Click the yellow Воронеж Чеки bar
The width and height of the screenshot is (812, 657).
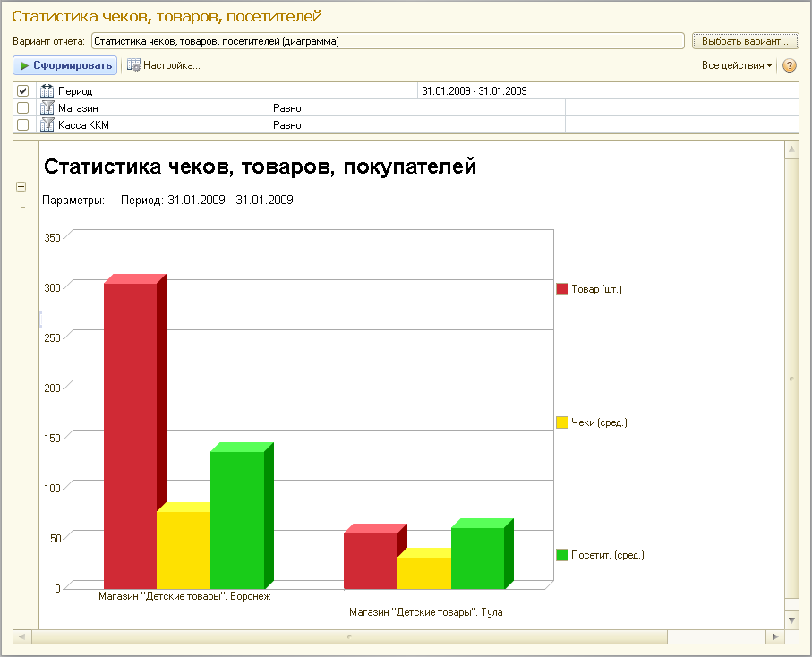click(x=184, y=550)
